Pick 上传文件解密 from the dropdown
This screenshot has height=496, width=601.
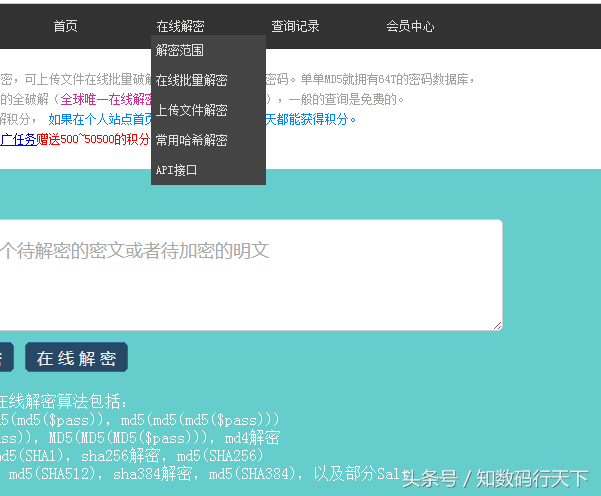(x=191, y=110)
